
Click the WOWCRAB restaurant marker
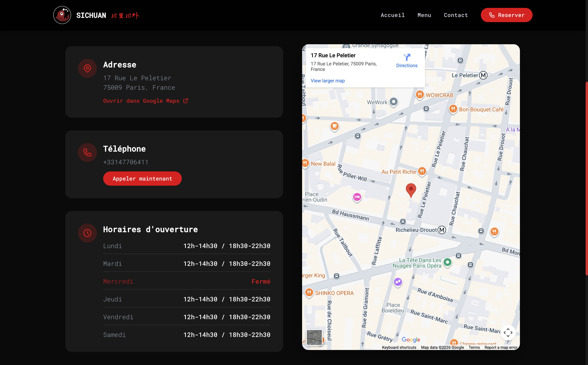[420, 94]
